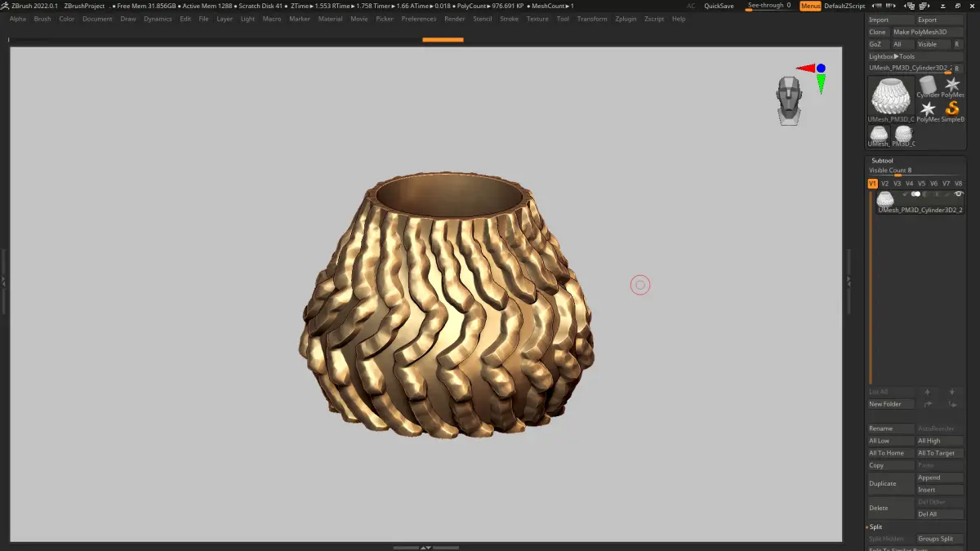Click the DefaultZScript button
Viewport: 980px width, 551px height.
[844, 6]
